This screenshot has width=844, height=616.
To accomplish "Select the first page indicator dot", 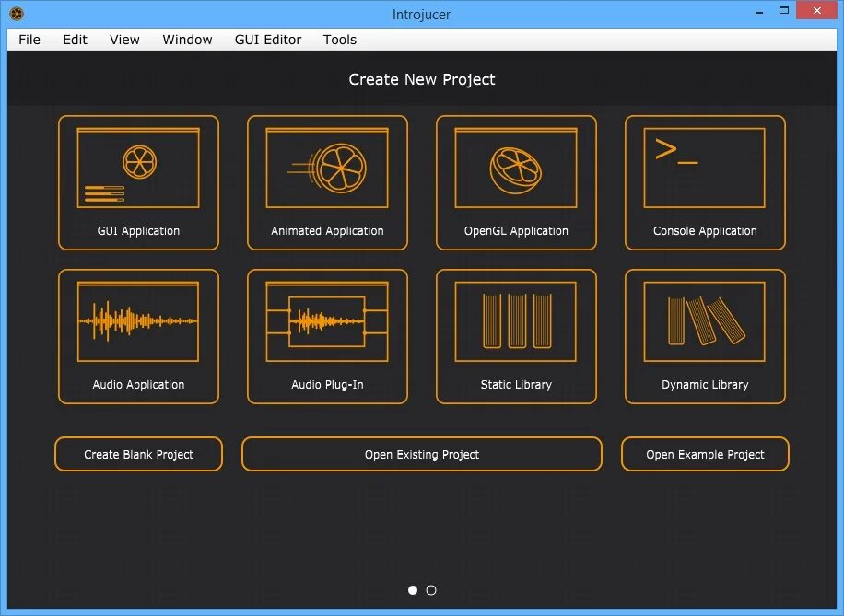I will click(x=413, y=590).
